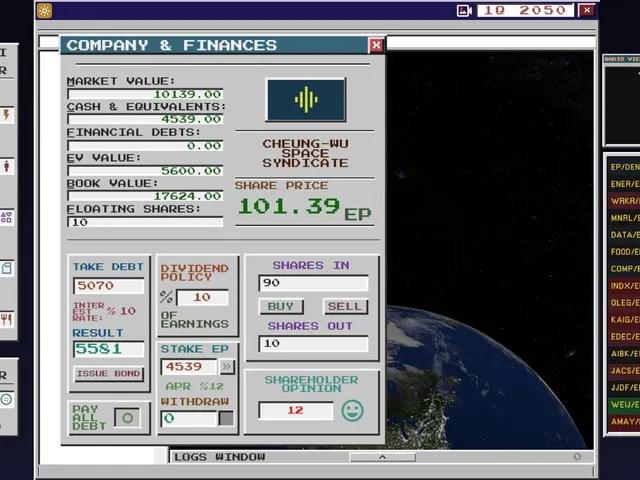
Task: Select the INDX ticker row
Action: 624,286
